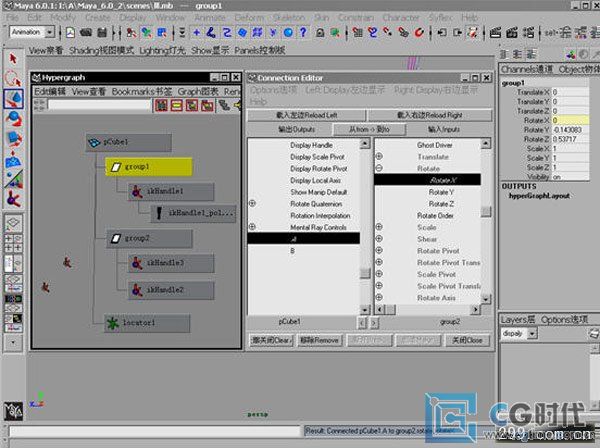Click the lock icon in status line
This screenshot has height=448, width=600.
320,33
